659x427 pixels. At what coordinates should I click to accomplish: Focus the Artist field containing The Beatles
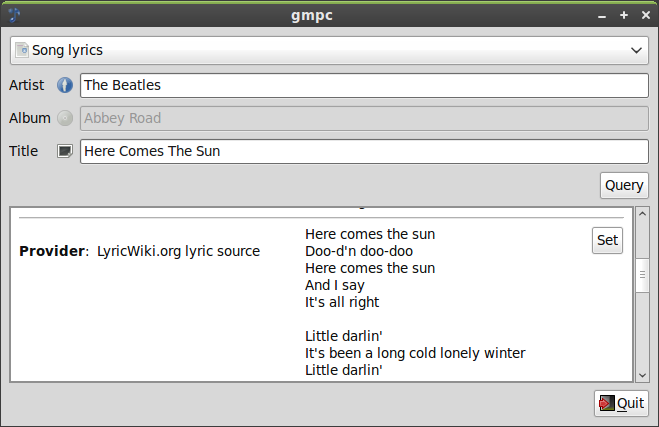tap(364, 85)
